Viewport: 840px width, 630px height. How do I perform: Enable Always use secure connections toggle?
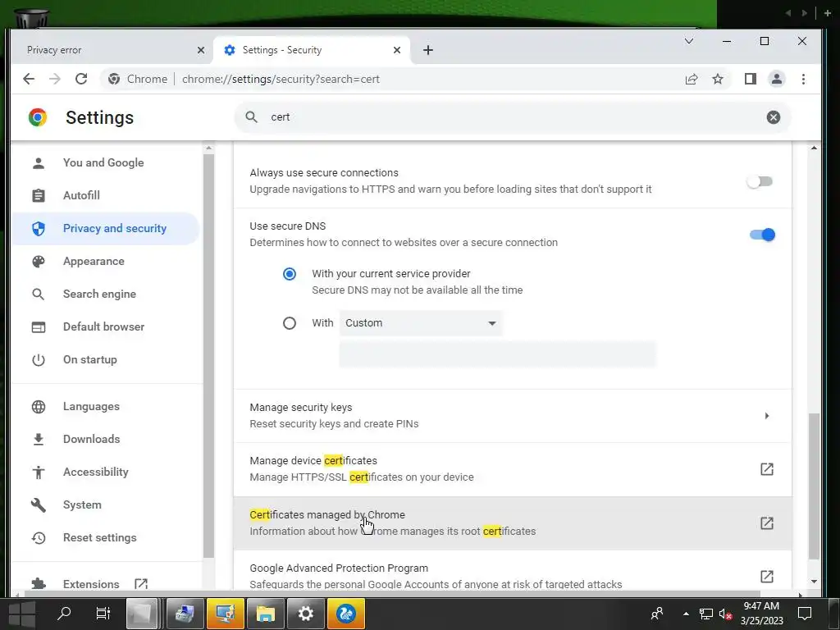[760, 181]
